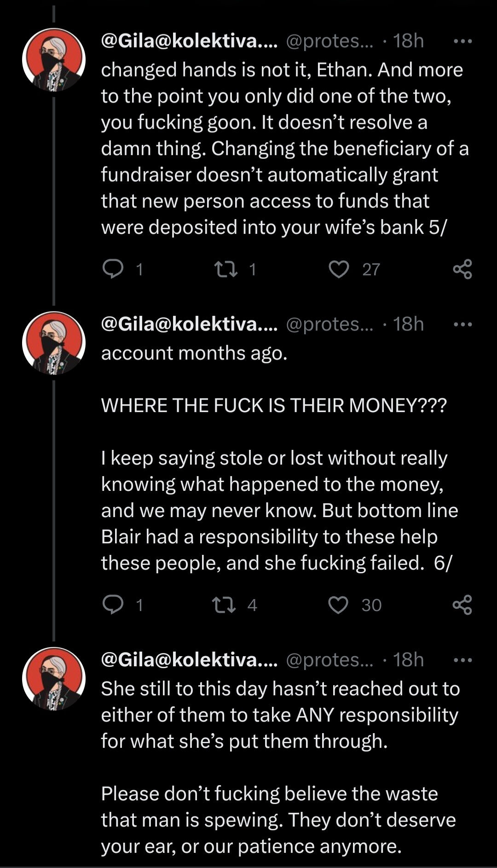
Task: Open more options on first tweet
Action: coord(462,41)
